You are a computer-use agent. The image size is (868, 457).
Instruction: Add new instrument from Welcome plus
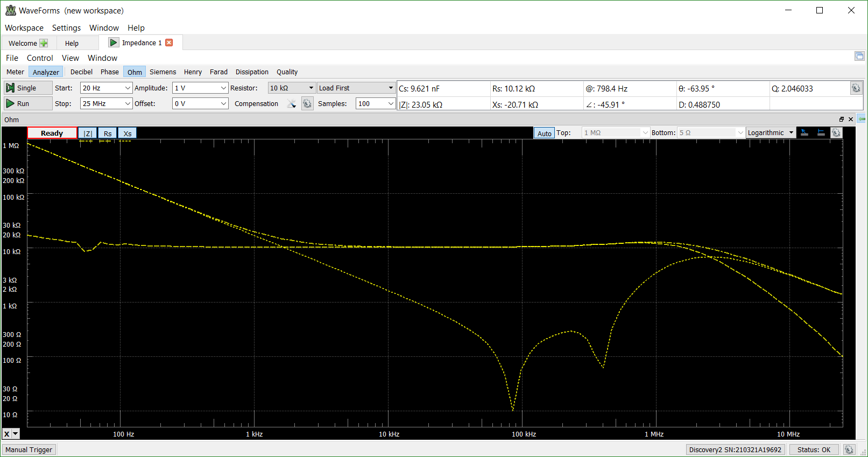coord(44,43)
